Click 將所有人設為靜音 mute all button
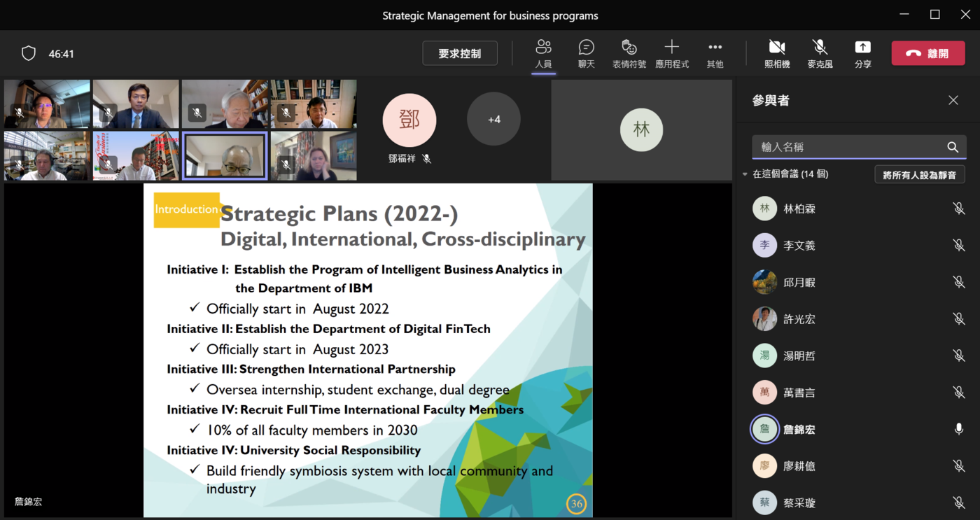The width and height of the screenshot is (980, 520). 920,174
